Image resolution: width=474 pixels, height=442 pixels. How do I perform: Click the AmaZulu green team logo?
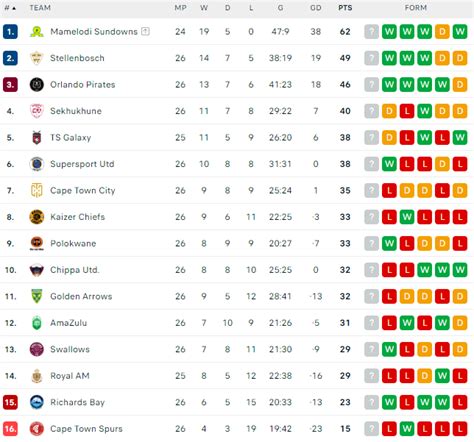[37, 323]
